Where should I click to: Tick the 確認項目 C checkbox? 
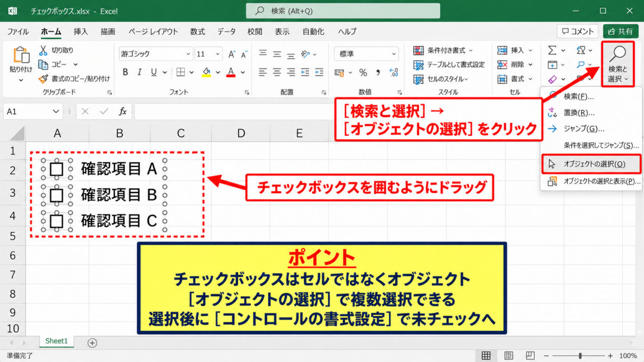pos(56,221)
